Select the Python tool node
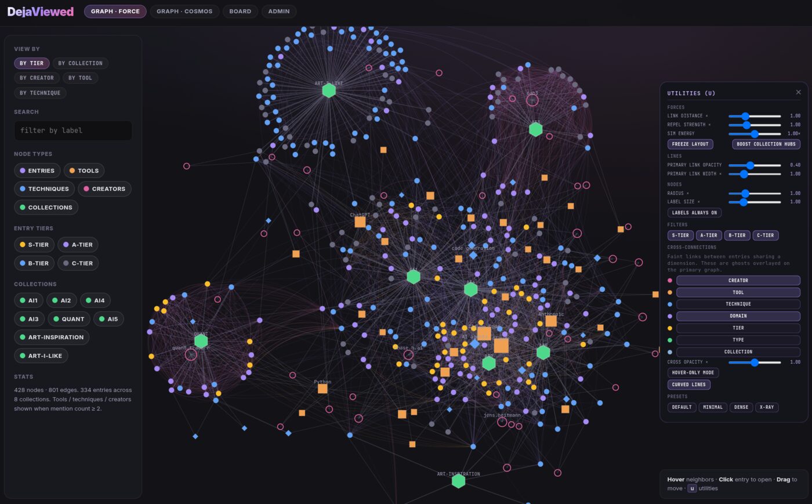 (322, 388)
